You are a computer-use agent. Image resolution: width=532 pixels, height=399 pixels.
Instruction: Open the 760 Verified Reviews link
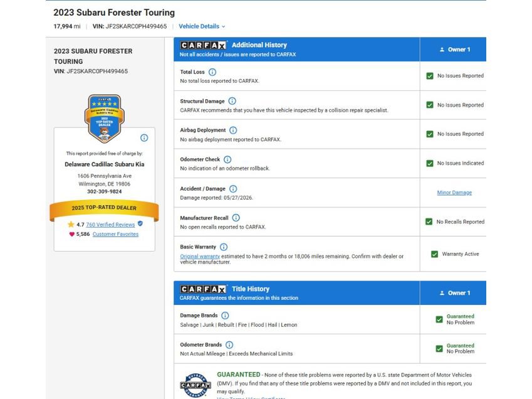click(x=110, y=225)
